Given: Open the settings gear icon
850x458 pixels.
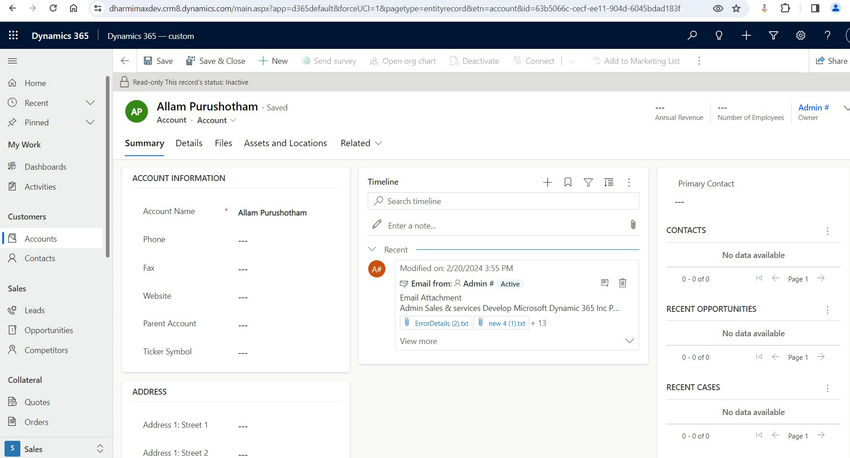Looking at the screenshot, I should point(801,35).
